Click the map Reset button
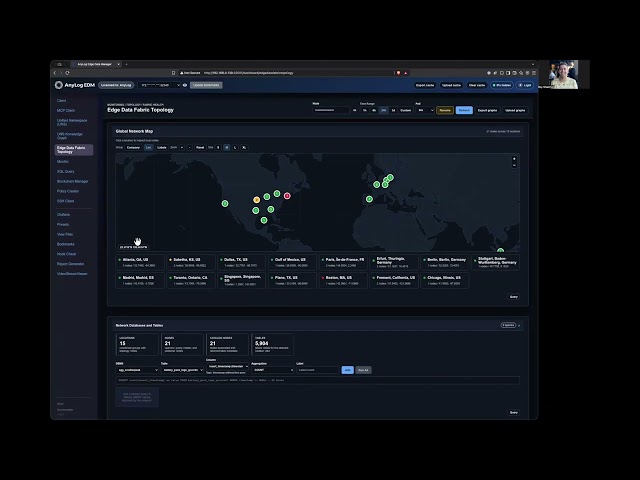The width and height of the screenshot is (640, 480). (200, 147)
